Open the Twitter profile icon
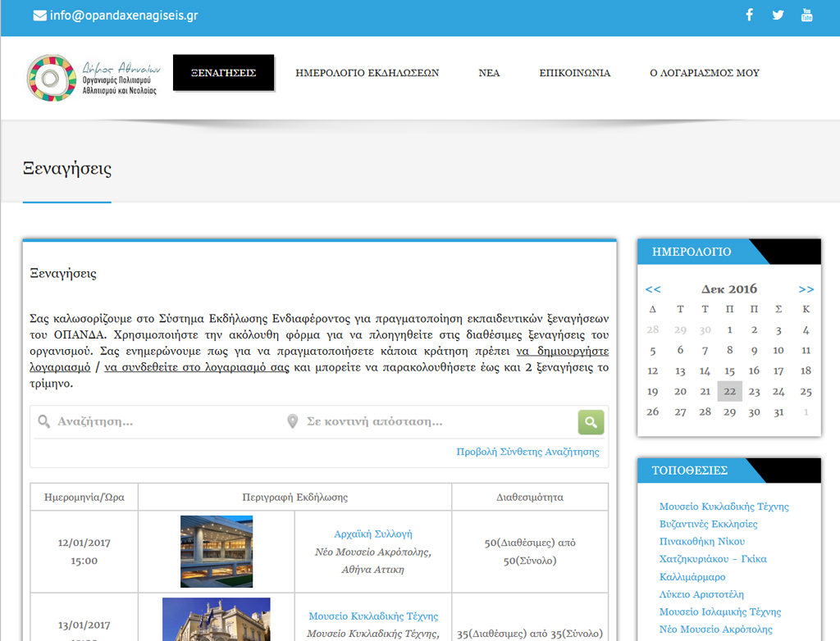This screenshot has width=840, height=641. (x=778, y=15)
